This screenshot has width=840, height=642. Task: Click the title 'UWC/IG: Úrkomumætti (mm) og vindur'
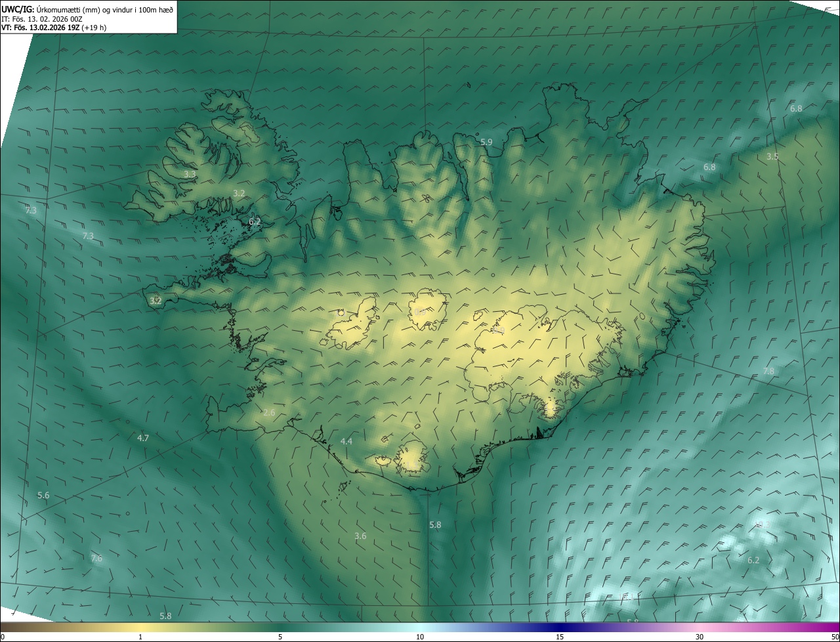87,9
